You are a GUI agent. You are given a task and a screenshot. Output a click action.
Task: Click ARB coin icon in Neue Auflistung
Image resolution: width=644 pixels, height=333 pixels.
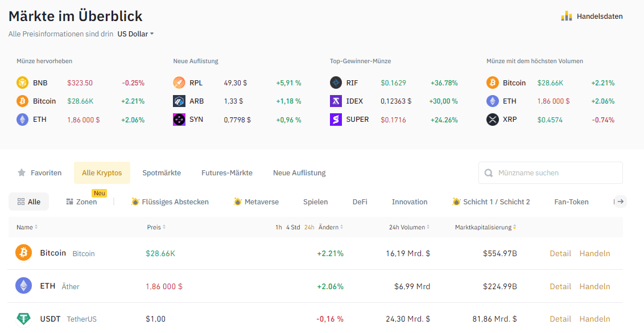179,101
